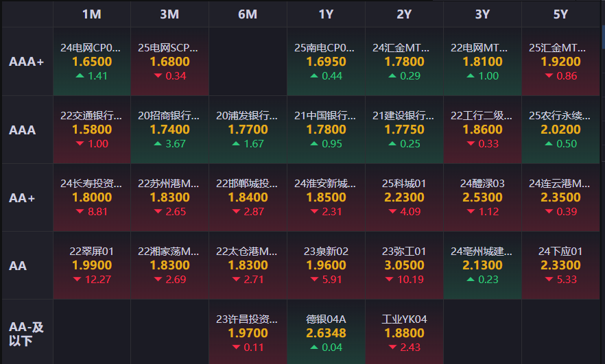Click the 2.0200 yield in 25农行永续 cell
This screenshot has width=605, height=364.
point(560,130)
